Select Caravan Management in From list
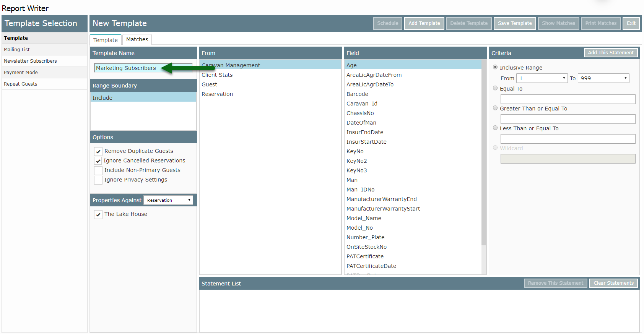 click(x=270, y=65)
